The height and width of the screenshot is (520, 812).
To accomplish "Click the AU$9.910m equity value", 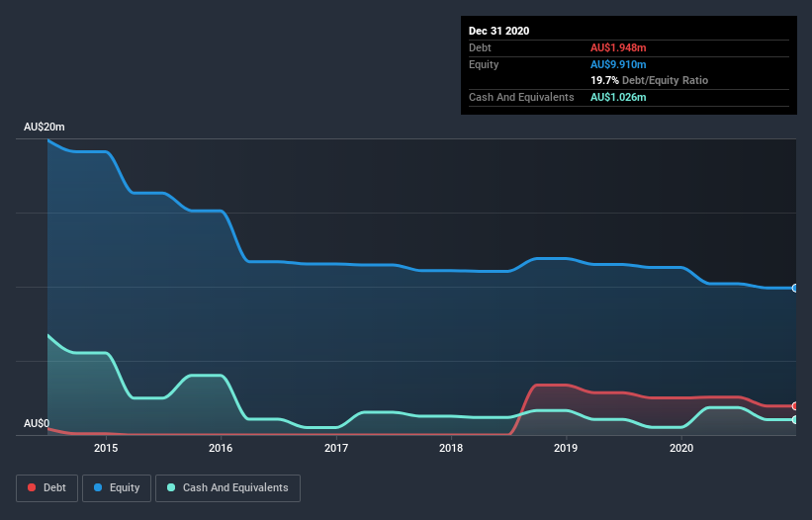I will pos(618,64).
